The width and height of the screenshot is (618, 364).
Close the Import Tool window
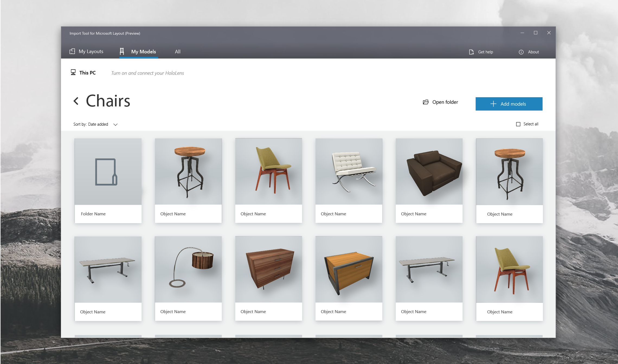click(549, 33)
